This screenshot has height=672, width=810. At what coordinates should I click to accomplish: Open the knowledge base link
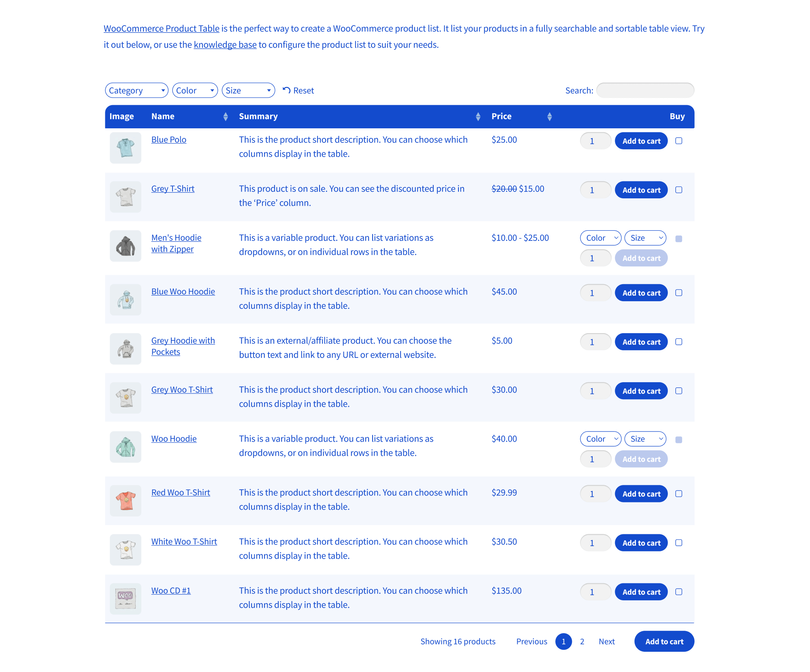[225, 45]
